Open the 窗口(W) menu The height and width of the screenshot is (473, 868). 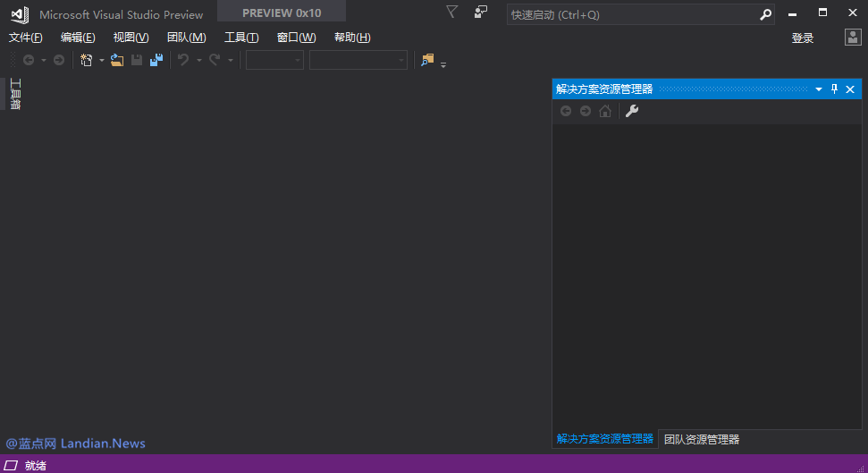point(296,38)
